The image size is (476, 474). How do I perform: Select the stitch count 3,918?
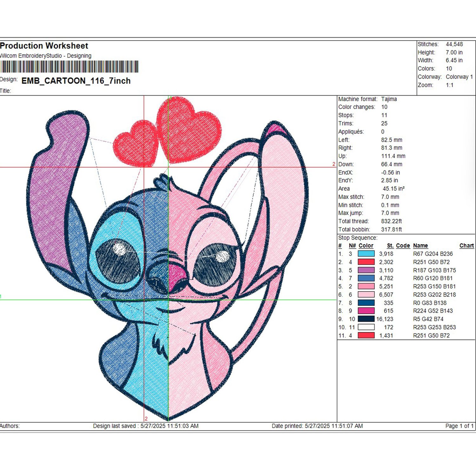click(386, 254)
